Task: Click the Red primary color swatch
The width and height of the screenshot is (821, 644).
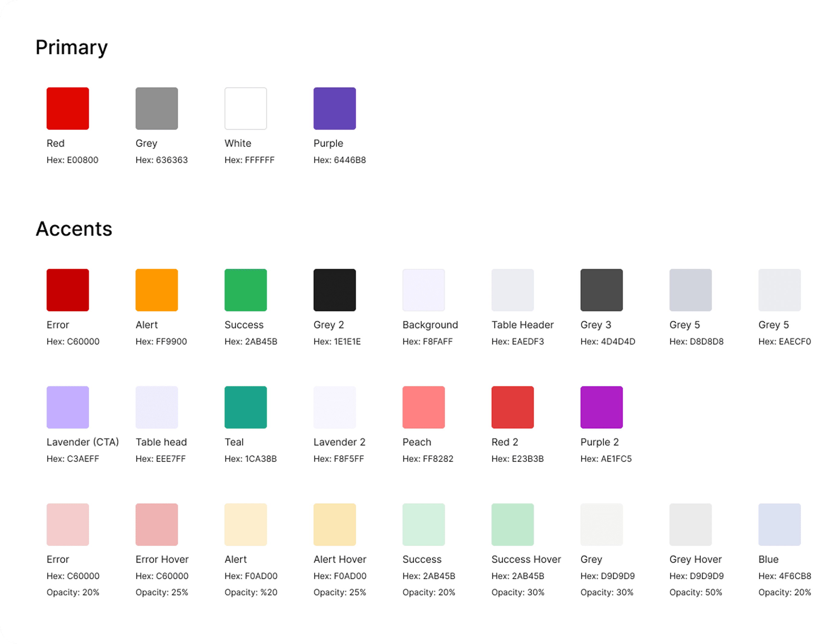Action: click(67, 109)
